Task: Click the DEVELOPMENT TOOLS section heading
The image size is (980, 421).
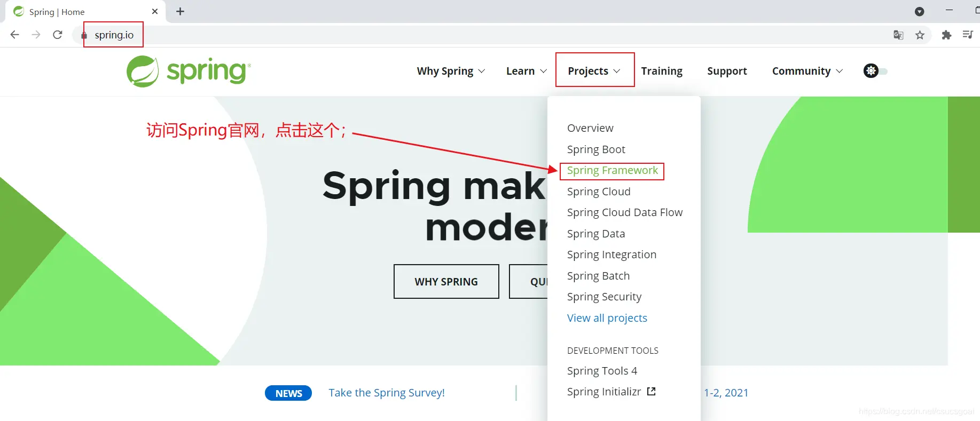Action: coord(613,351)
